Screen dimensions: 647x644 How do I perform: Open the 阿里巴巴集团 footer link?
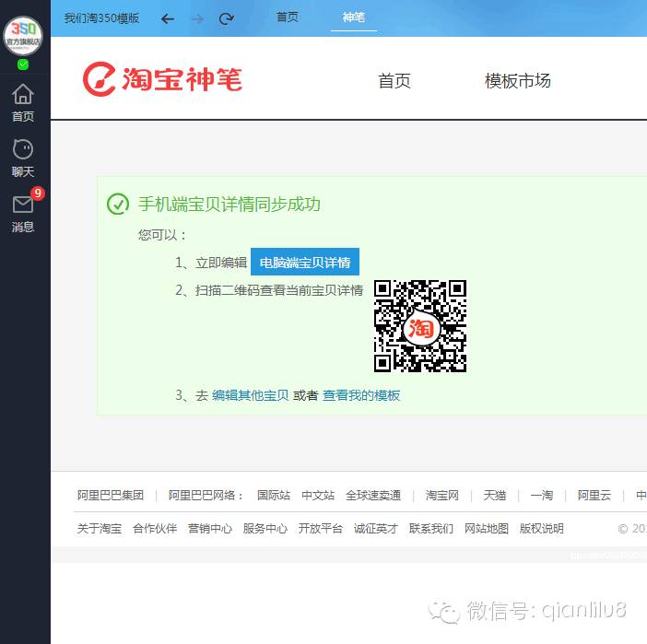click(x=111, y=495)
